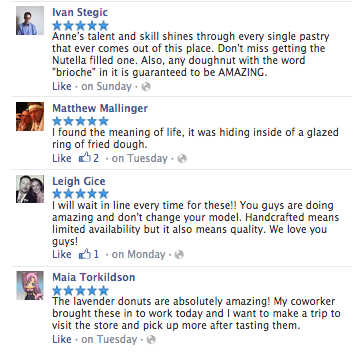Image resolution: width=364 pixels, height=361 pixels.
Task: Click the globe icon on Matthew Mallinger's review
Action: pyautogui.click(x=182, y=158)
